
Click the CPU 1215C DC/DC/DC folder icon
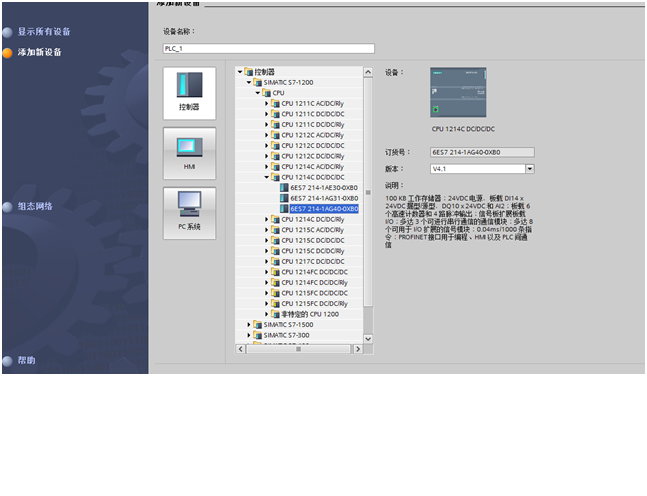click(275, 241)
